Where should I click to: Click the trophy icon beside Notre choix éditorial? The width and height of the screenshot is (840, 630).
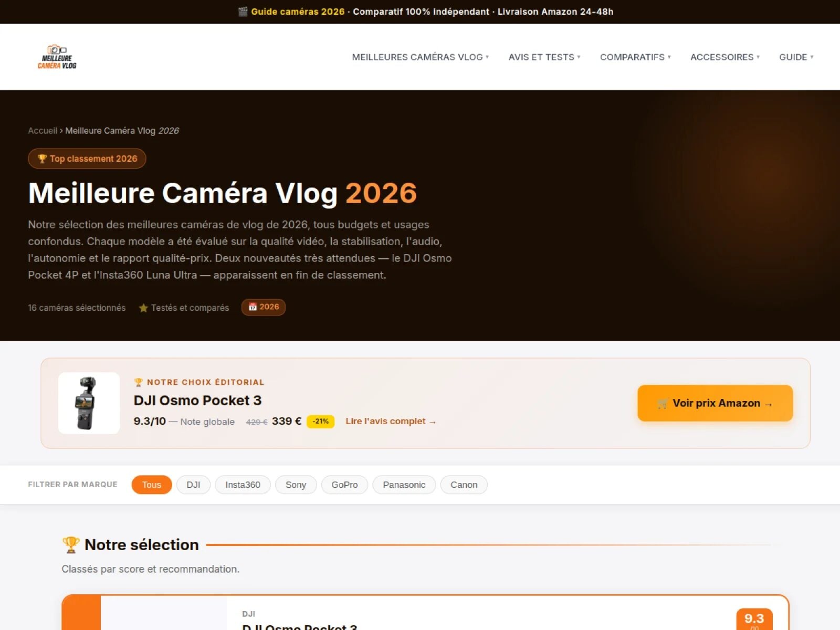tap(139, 382)
